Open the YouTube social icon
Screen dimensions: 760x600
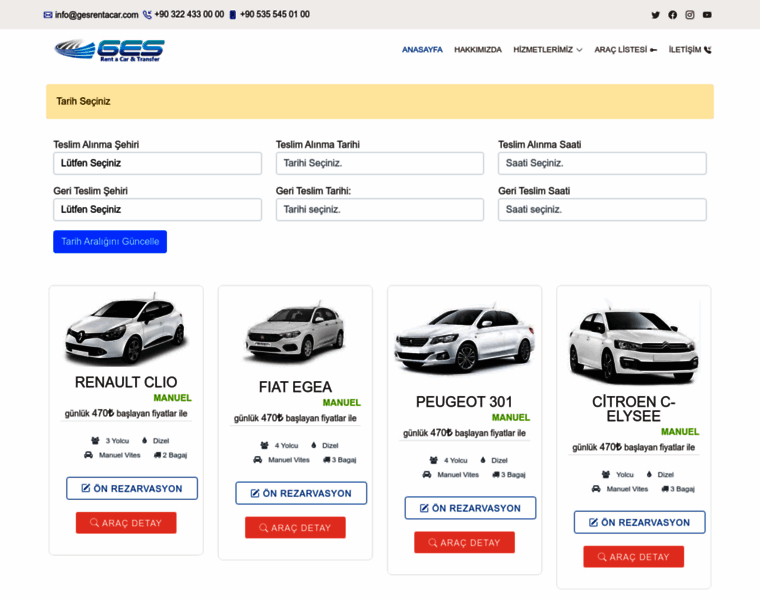[x=707, y=15]
